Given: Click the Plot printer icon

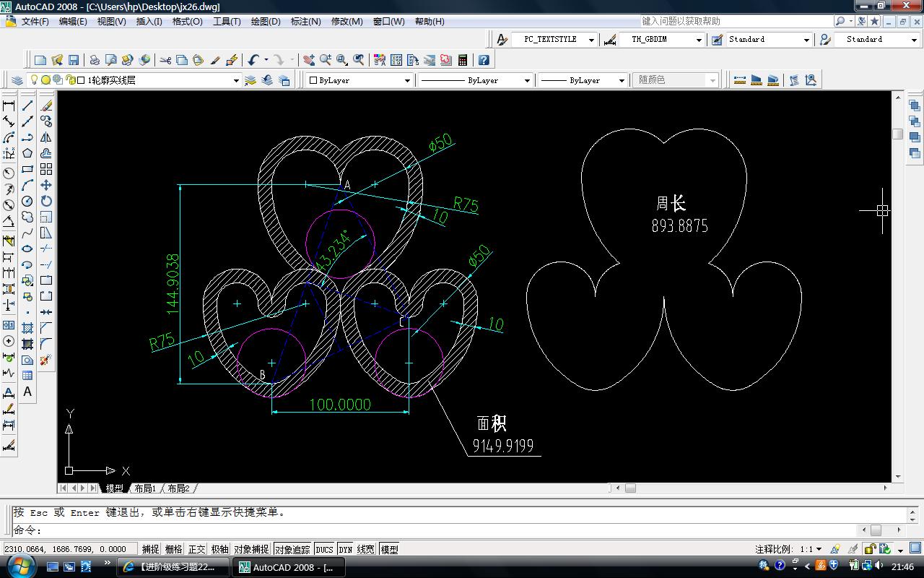Looking at the screenshot, I should click(94, 60).
